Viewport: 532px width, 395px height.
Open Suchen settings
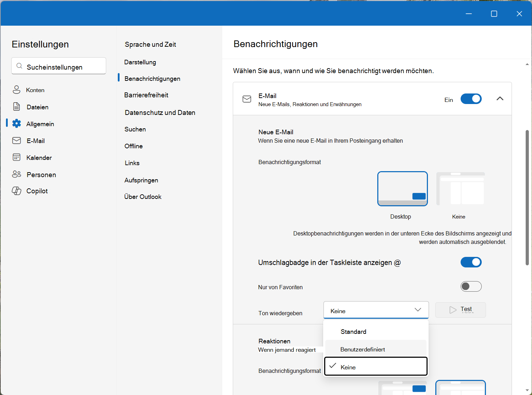coord(135,129)
